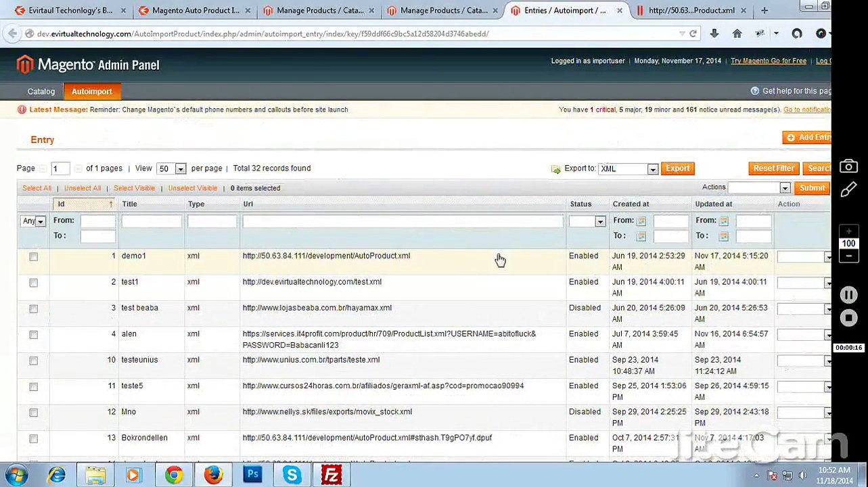Tick the checkbox for entry test beaba

33,308
